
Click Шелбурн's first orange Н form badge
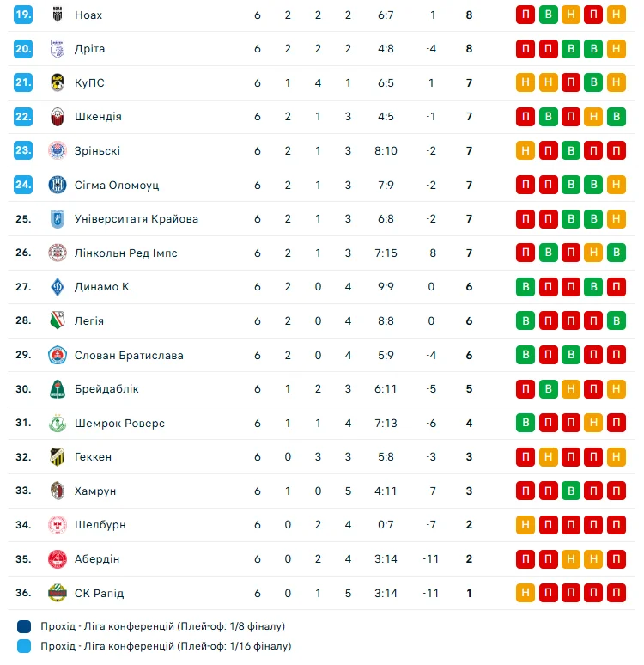pos(526,525)
